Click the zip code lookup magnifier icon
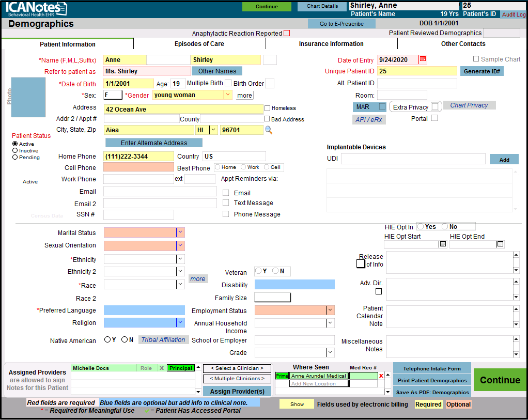The image size is (528, 420). coord(269,130)
